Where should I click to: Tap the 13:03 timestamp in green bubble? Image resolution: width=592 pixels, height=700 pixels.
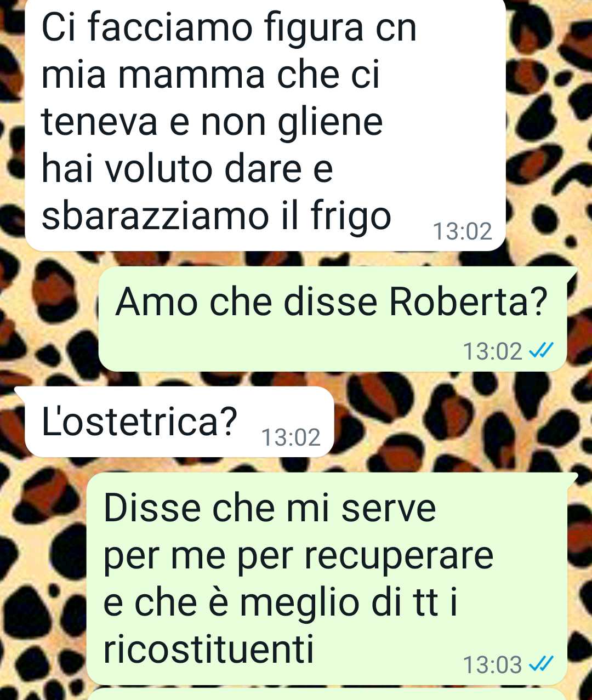point(492,664)
